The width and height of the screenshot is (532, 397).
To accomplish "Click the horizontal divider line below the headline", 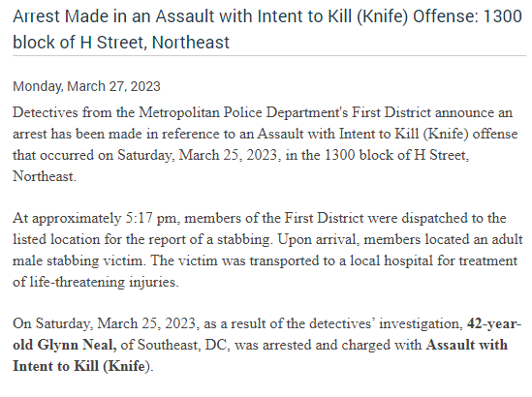I will coord(269,55).
